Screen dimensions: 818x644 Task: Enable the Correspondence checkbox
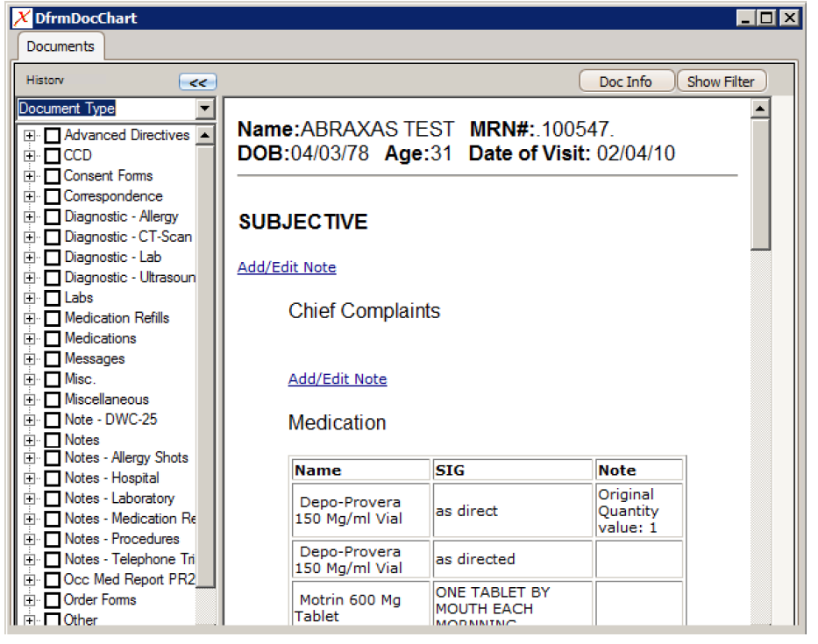coord(53,196)
